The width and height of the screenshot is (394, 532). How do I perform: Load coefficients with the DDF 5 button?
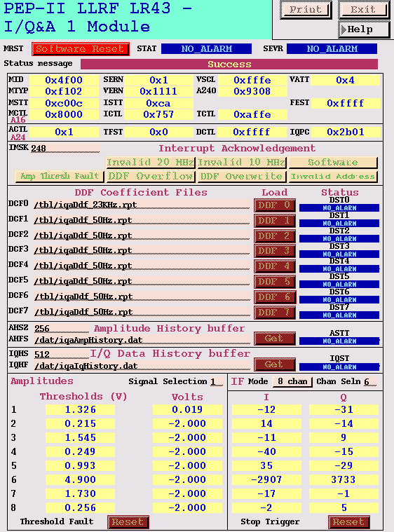coord(275,282)
